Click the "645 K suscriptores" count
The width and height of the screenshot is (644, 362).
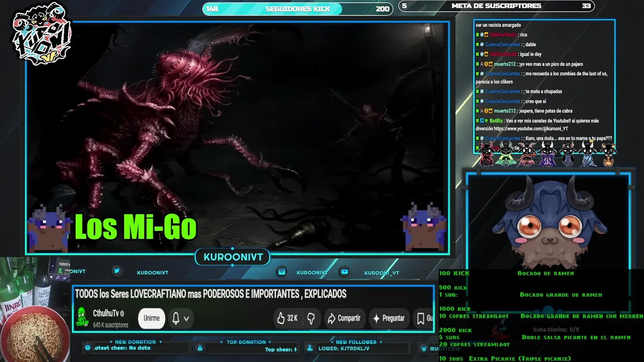[111, 325]
